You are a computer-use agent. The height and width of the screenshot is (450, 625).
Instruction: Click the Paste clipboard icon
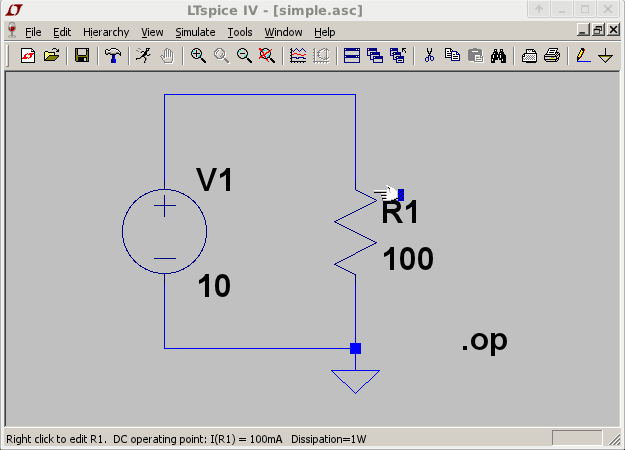(476, 55)
